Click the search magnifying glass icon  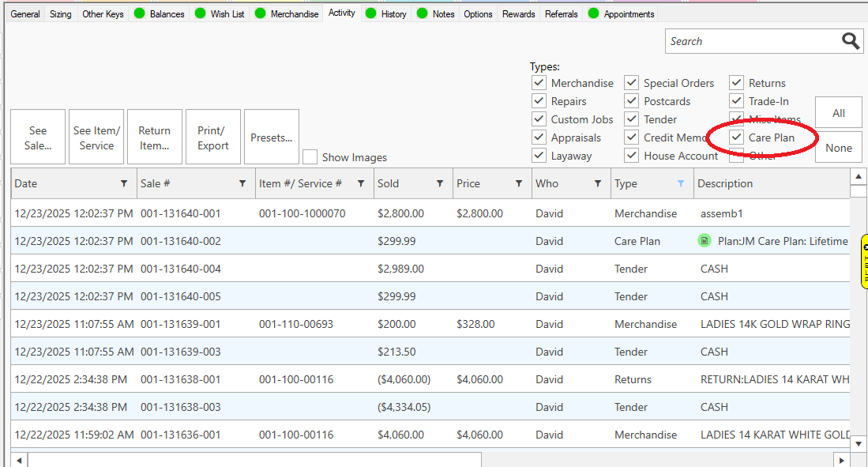click(851, 41)
